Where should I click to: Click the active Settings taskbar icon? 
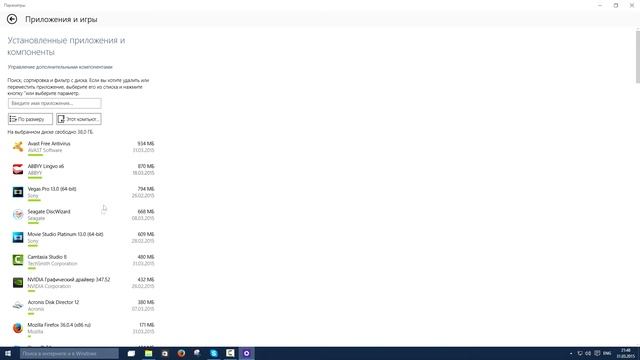(247, 353)
